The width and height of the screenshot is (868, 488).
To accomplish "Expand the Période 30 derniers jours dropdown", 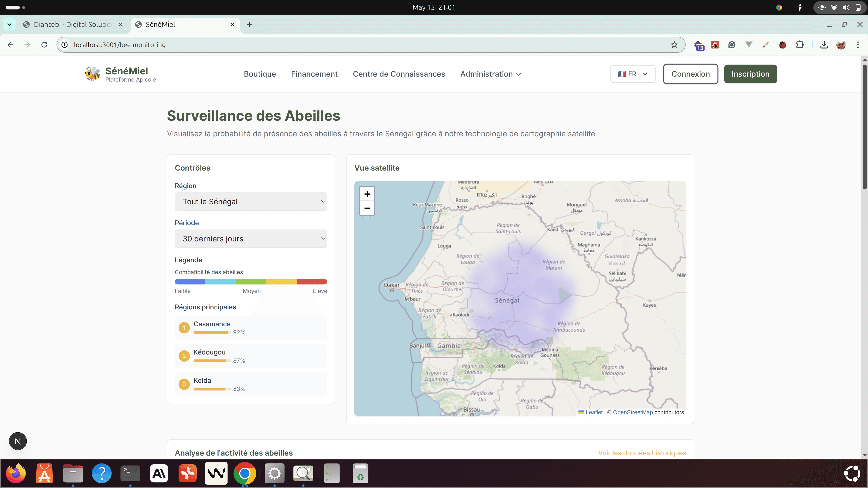I will point(251,238).
